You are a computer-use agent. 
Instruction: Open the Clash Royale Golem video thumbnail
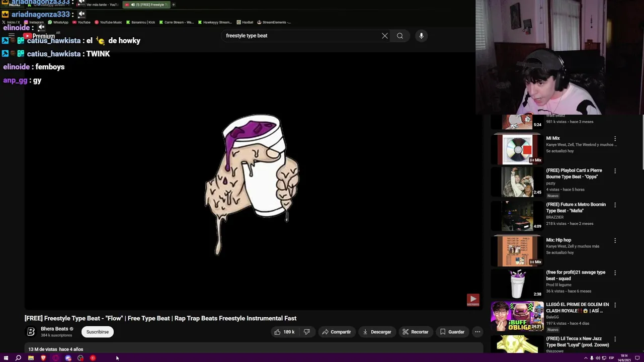coord(517,316)
